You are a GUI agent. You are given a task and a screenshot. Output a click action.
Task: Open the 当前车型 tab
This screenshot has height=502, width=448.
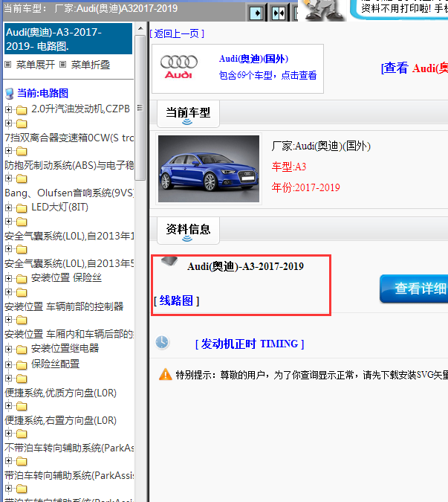[188, 114]
